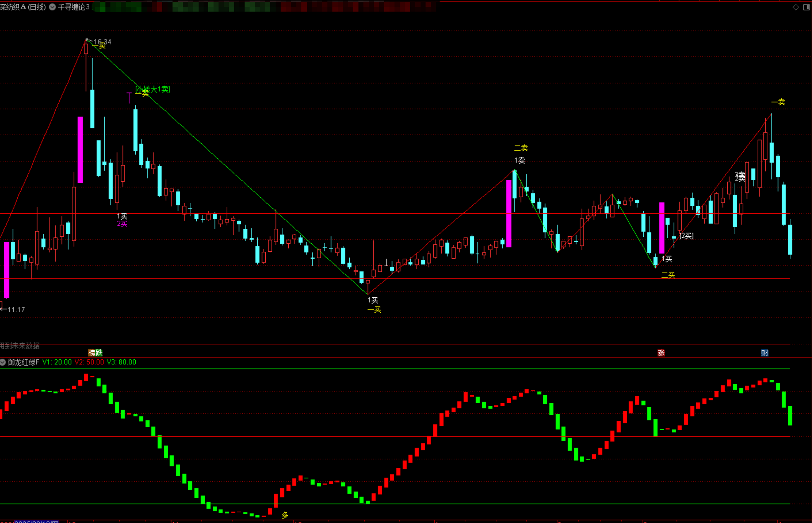The width and height of the screenshot is (812, 523).
Task: Click the diamond icon at top right
Action: coord(796,7)
